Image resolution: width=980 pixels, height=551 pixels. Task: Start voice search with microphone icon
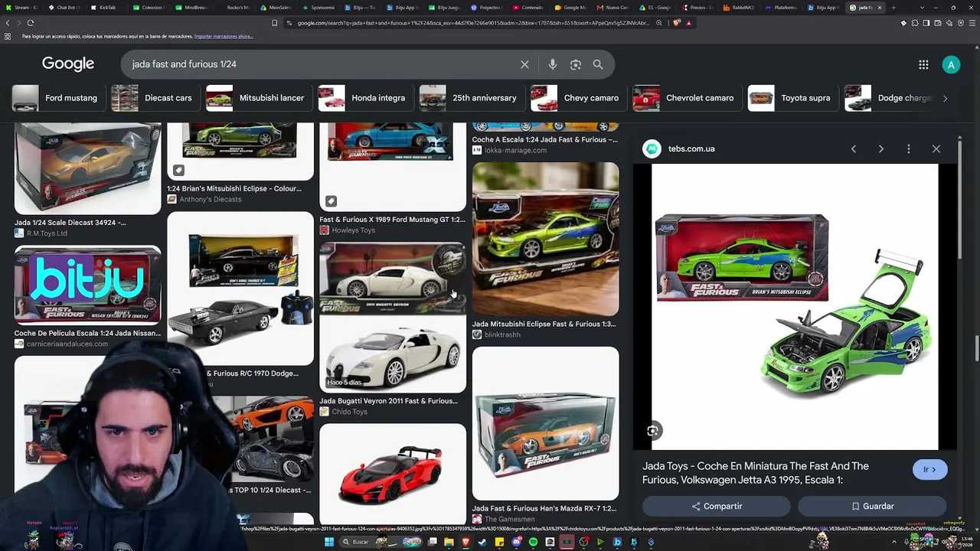[x=552, y=64]
